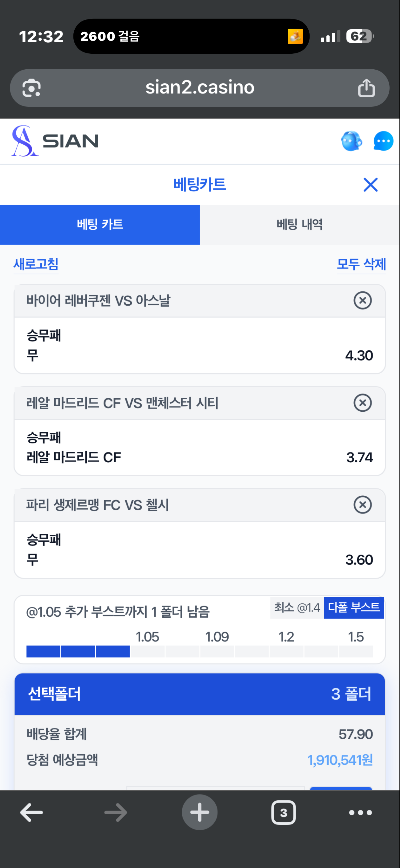Image resolution: width=400 pixels, height=868 pixels.
Task: Tap the 다폴 부스트 button
Action: click(x=354, y=607)
